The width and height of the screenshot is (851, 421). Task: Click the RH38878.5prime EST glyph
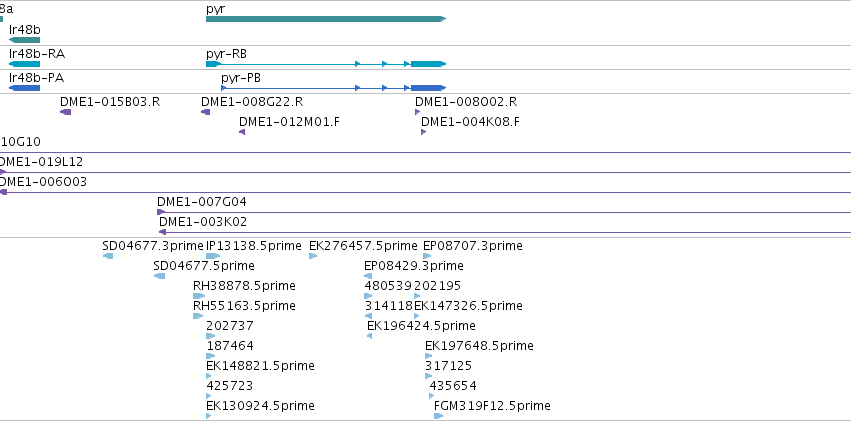(199, 296)
